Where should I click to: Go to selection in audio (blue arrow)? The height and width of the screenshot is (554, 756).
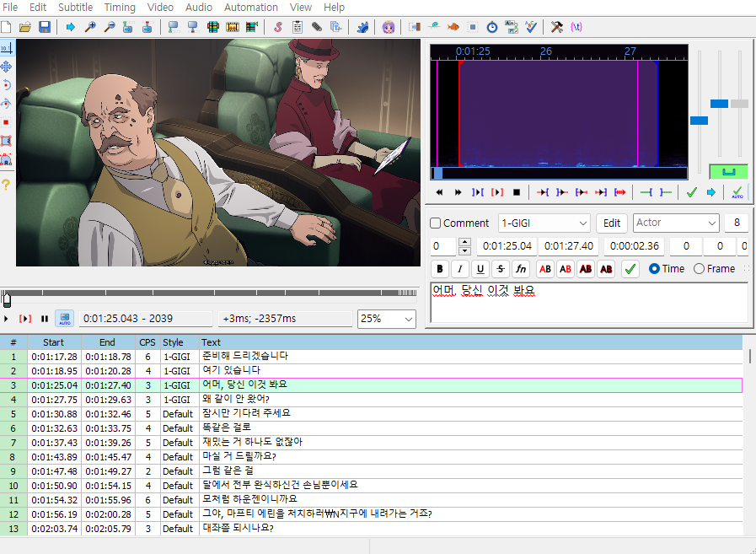[x=711, y=192]
